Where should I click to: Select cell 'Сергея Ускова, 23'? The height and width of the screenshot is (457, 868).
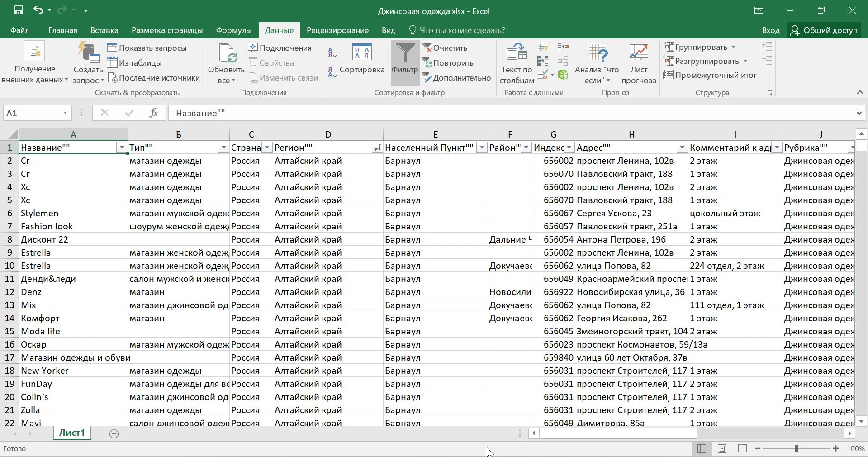pos(631,213)
